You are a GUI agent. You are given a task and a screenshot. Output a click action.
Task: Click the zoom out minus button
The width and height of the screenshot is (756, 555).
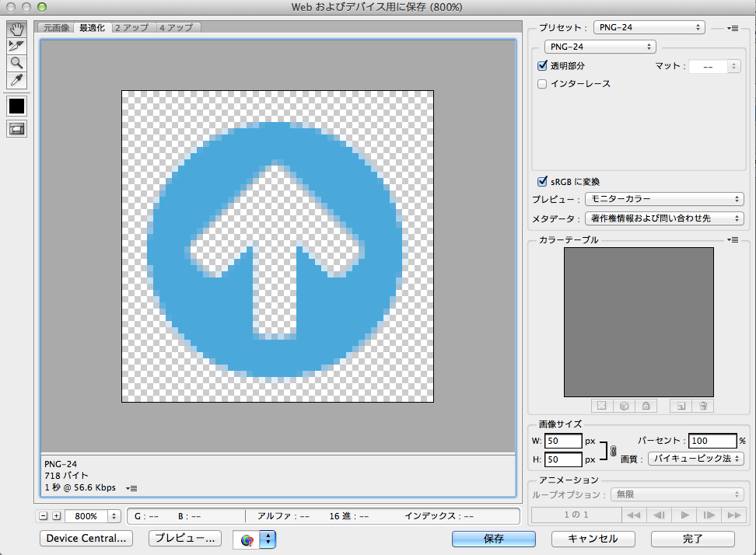click(44, 516)
